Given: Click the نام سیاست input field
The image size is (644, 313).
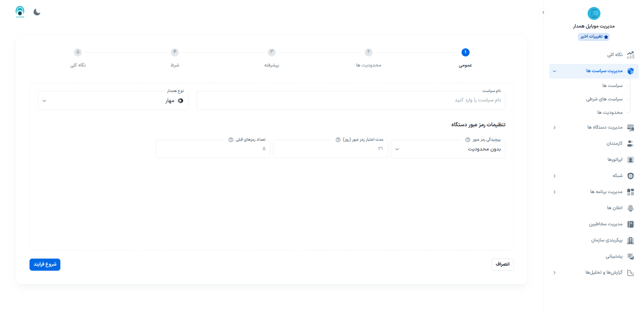Looking at the screenshot, I should [351, 100].
